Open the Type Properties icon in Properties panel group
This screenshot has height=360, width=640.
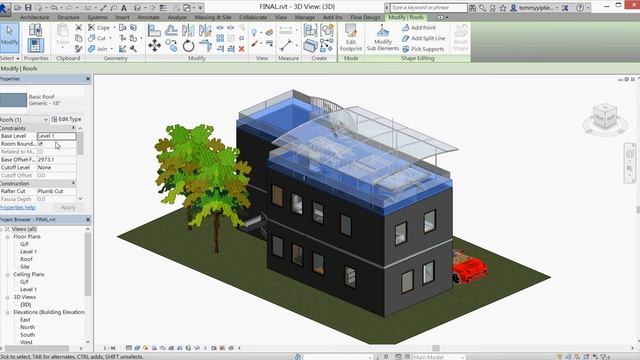point(36,30)
